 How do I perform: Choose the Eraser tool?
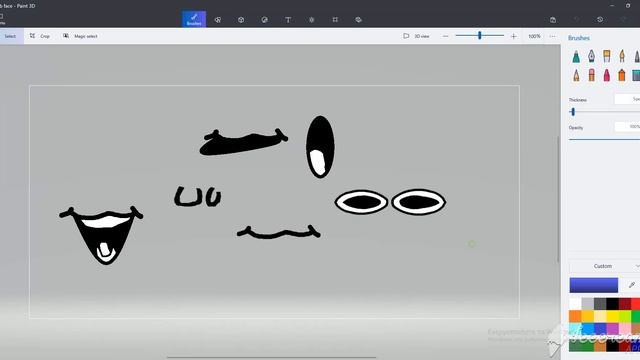pyautogui.click(x=591, y=75)
